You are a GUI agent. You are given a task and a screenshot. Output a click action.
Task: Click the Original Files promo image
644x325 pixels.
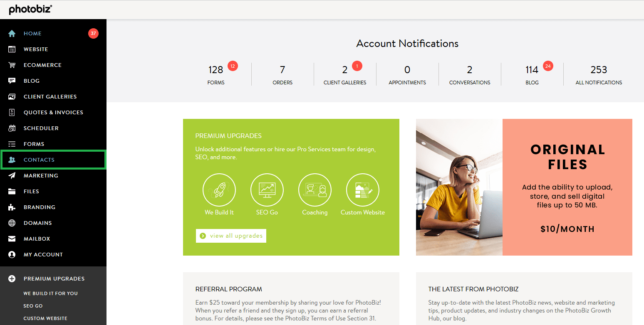pos(524,187)
